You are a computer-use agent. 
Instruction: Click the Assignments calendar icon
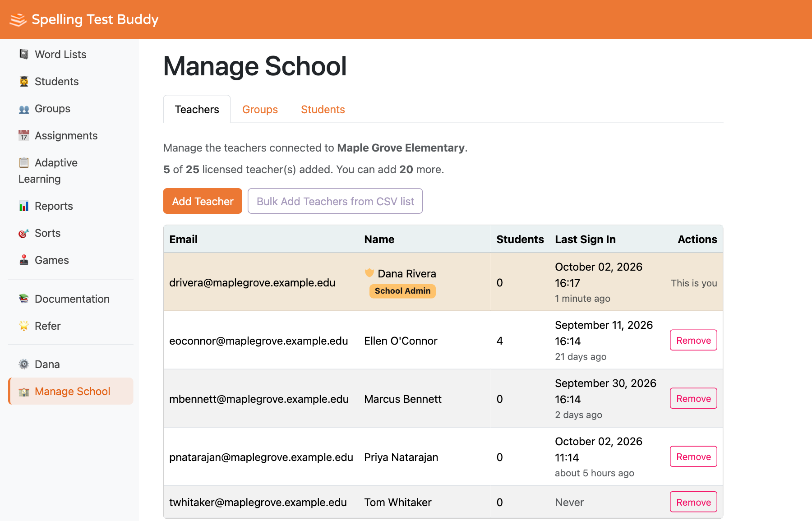24,135
